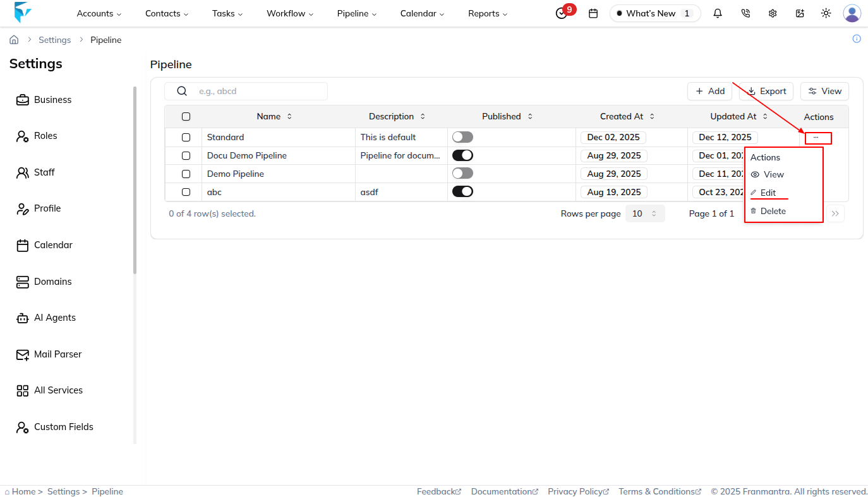Check the abc row checkbox
Screen dimensions: 868x497
click(186, 192)
